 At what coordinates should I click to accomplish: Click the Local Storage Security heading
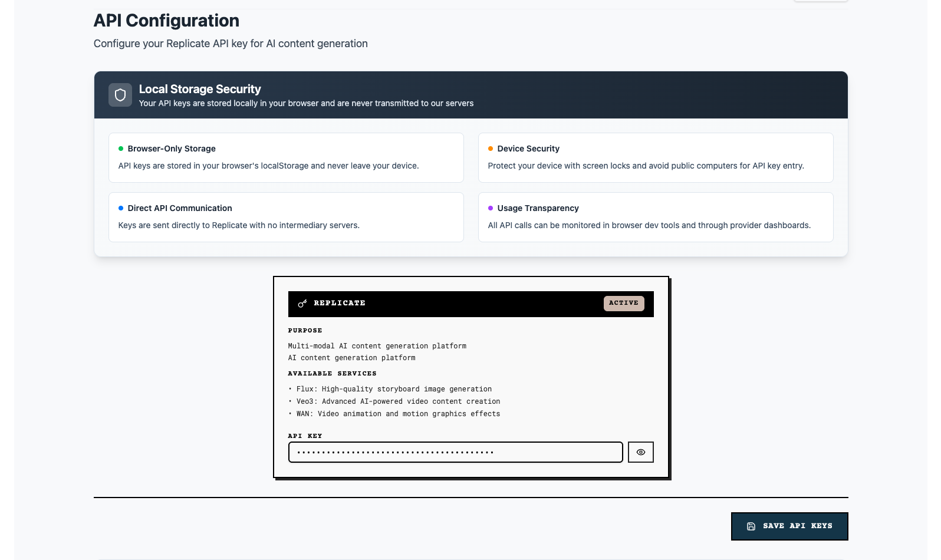(x=200, y=89)
